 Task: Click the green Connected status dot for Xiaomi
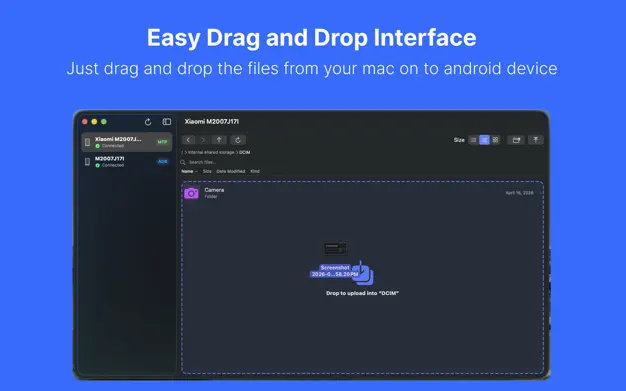coord(97,146)
